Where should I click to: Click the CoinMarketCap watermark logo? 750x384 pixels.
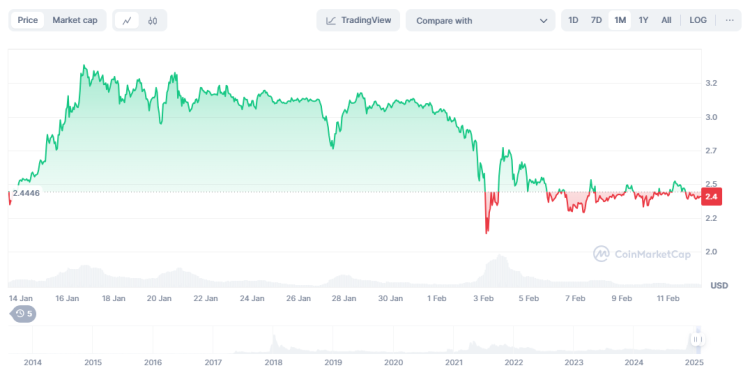(642, 254)
